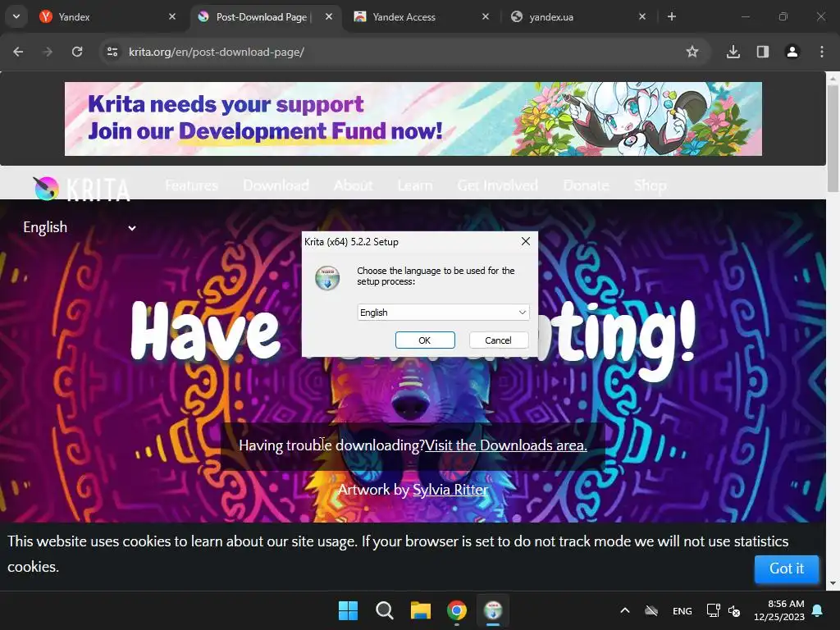Toggle the Chrome side panel icon
The width and height of the screenshot is (840, 630).
763,52
